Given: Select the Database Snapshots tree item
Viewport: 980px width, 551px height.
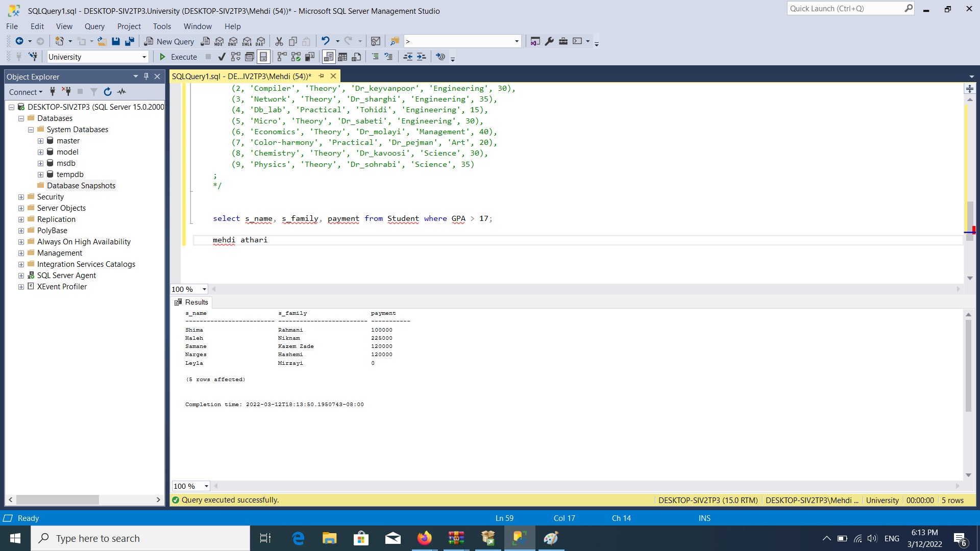Looking at the screenshot, I should [x=81, y=186].
